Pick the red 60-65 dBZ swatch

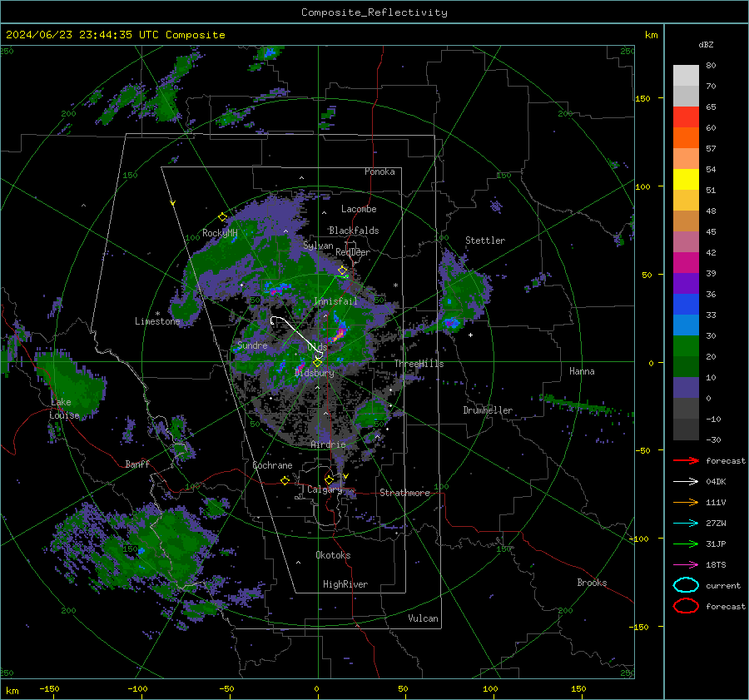686,117
